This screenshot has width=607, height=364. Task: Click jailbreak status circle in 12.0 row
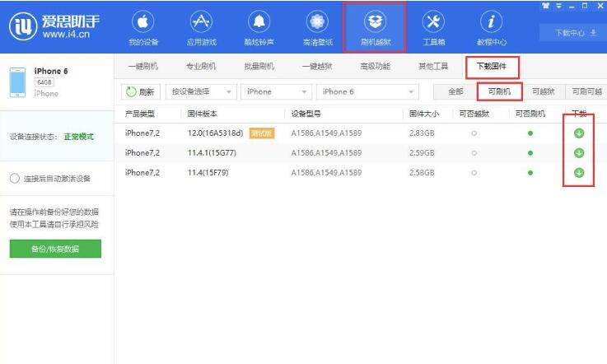474,133
